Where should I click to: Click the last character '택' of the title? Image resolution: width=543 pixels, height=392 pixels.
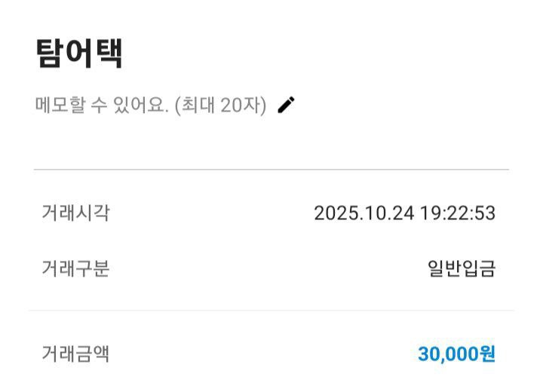point(108,54)
